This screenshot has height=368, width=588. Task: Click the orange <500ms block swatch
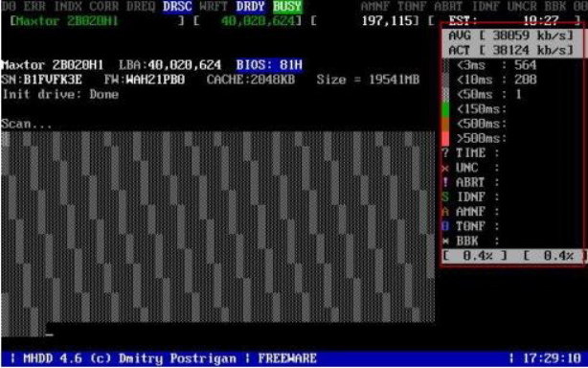click(x=445, y=124)
